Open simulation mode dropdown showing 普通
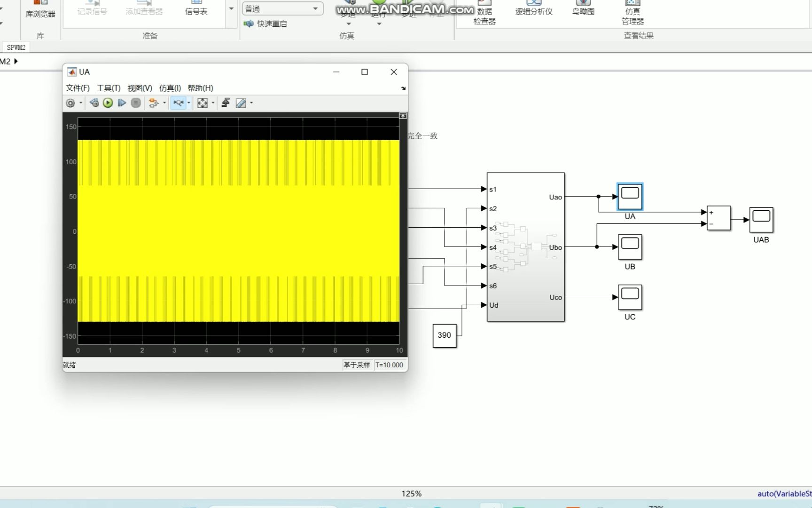The image size is (812, 508). coord(282,9)
